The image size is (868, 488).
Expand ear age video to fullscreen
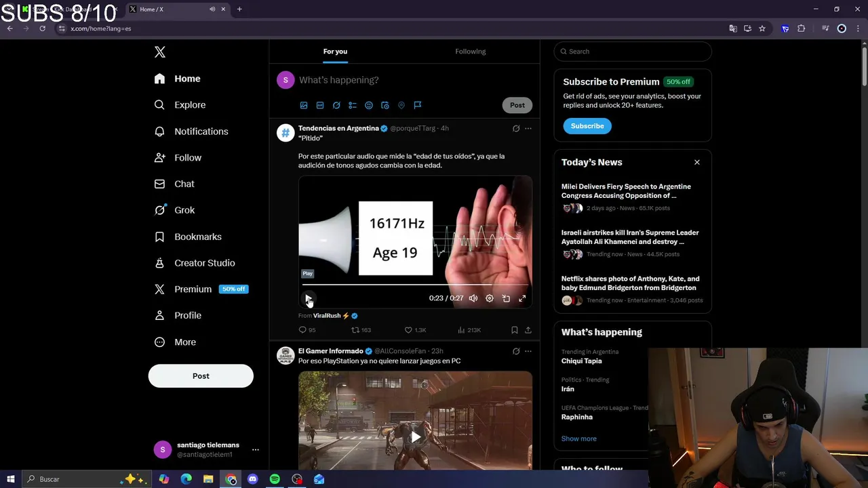(x=522, y=298)
